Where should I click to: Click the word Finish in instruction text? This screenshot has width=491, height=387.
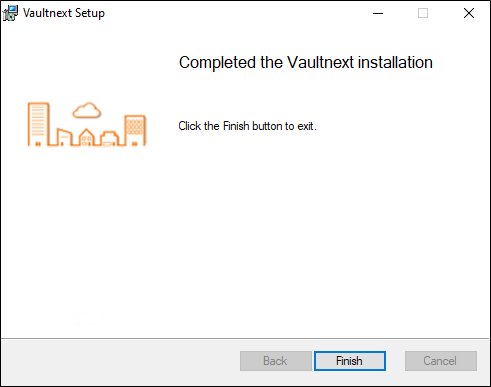click(236, 126)
